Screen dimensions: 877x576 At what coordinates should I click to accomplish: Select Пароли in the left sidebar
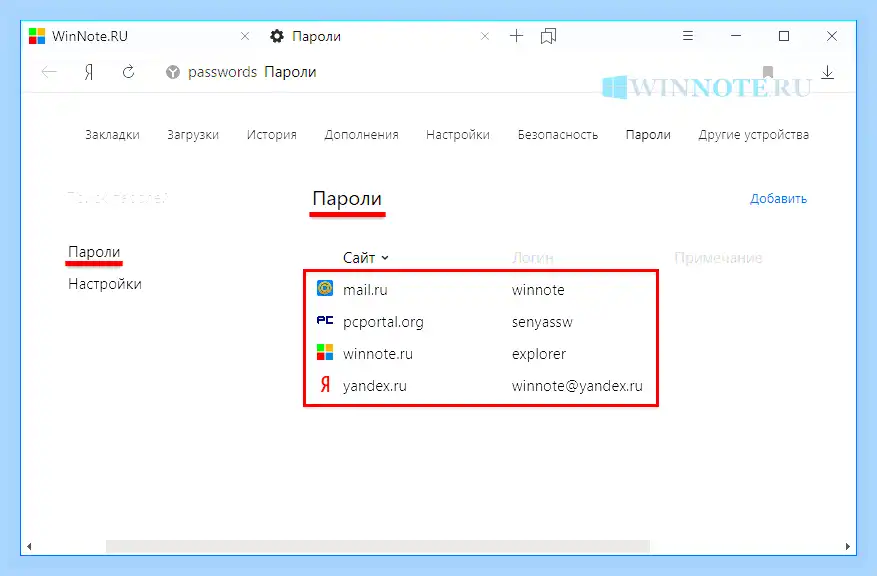(x=94, y=252)
